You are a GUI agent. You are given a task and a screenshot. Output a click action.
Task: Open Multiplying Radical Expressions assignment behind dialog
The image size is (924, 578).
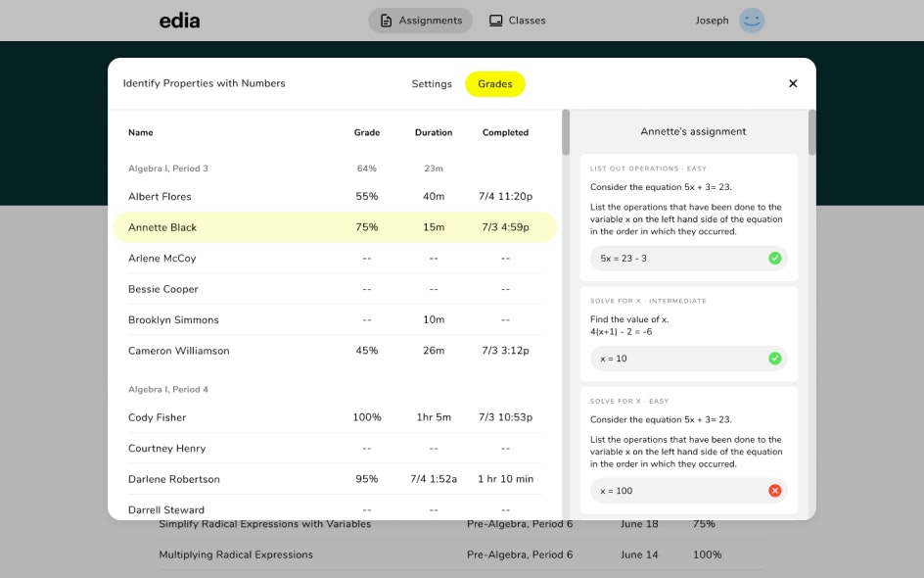(x=236, y=555)
